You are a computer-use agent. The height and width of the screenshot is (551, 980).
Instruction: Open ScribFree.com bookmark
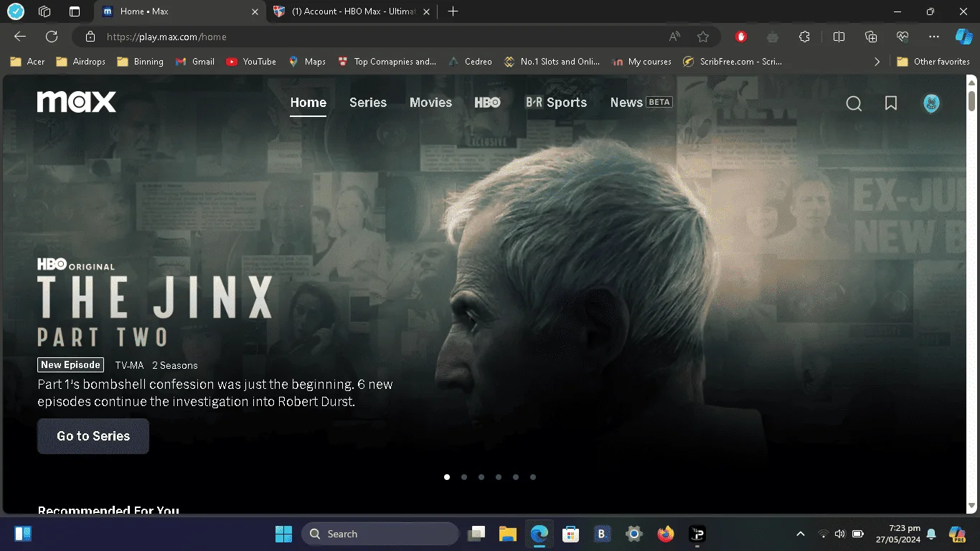point(732,62)
